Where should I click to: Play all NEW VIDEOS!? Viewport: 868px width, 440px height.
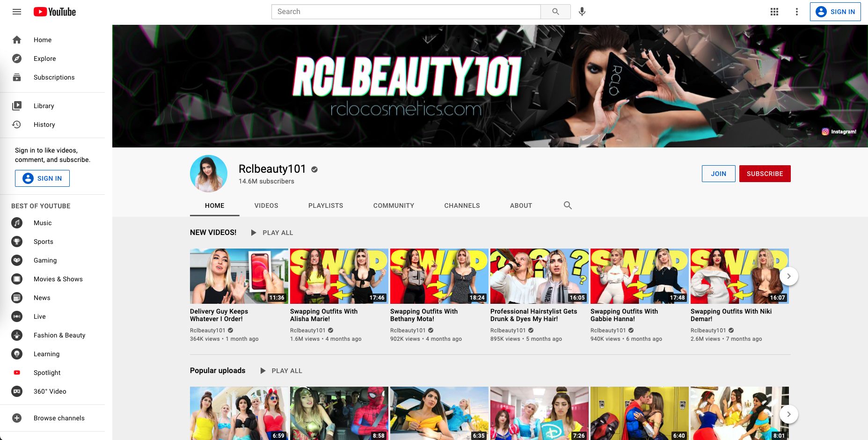click(272, 233)
